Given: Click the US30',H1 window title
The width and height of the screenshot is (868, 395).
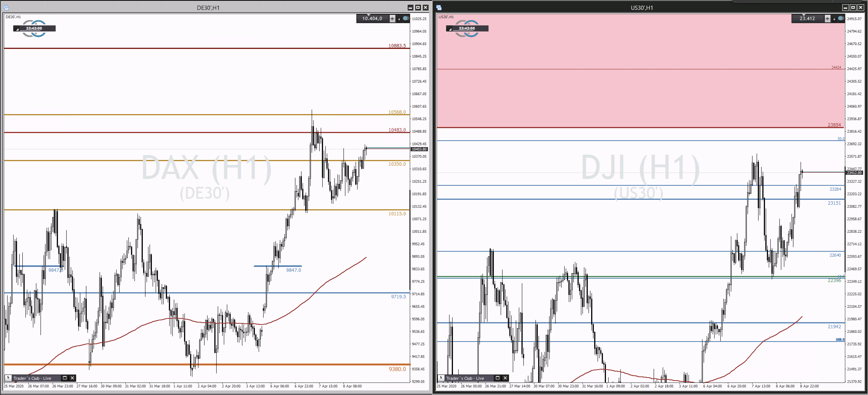Looking at the screenshot, I should pos(642,8).
